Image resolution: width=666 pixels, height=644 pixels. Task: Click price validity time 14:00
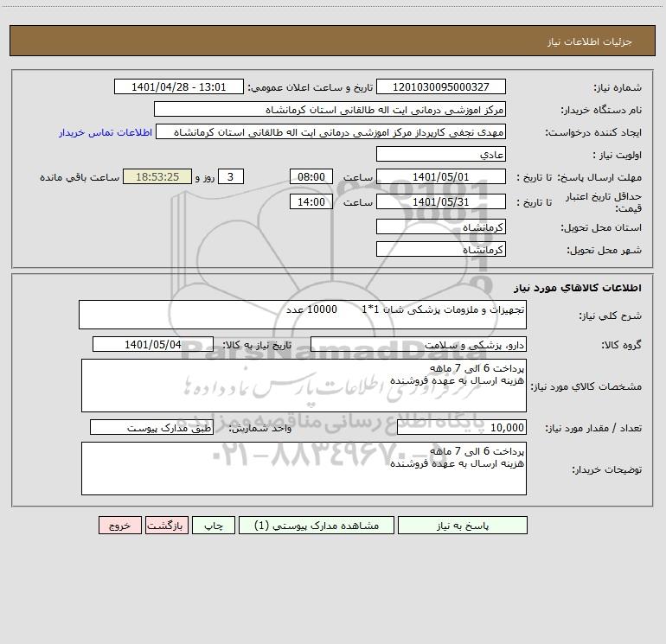pyautogui.click(x=311, y=201)
